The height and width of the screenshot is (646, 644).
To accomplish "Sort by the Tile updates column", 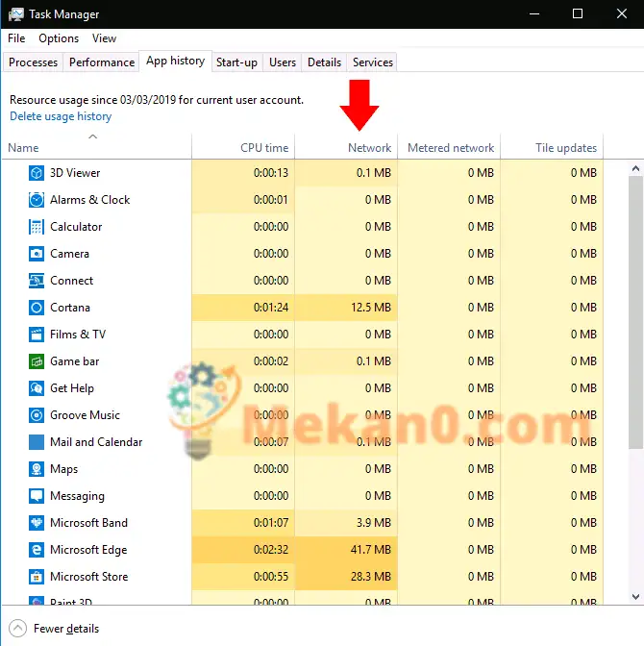I will (552, 146).
